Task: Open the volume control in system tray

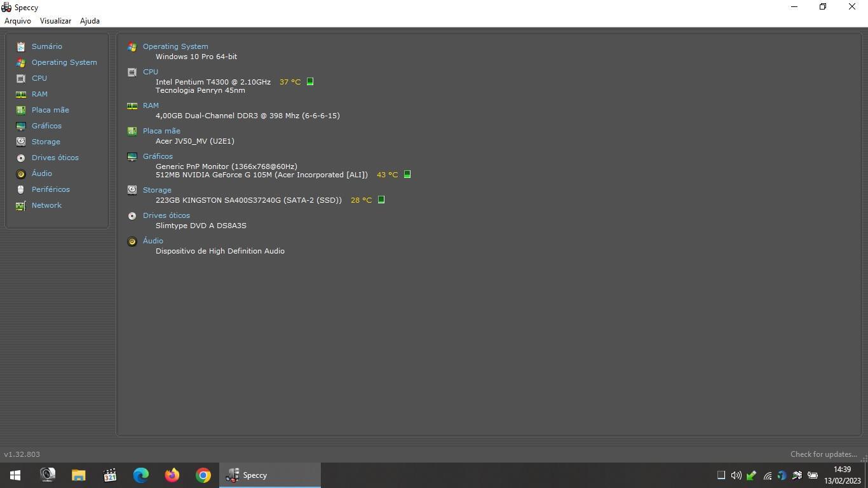Action: (736, 475)
